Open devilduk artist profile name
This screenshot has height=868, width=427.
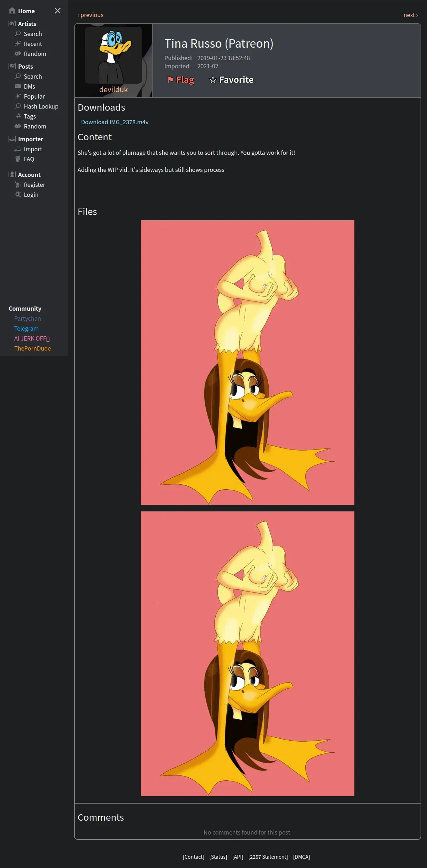114,89
